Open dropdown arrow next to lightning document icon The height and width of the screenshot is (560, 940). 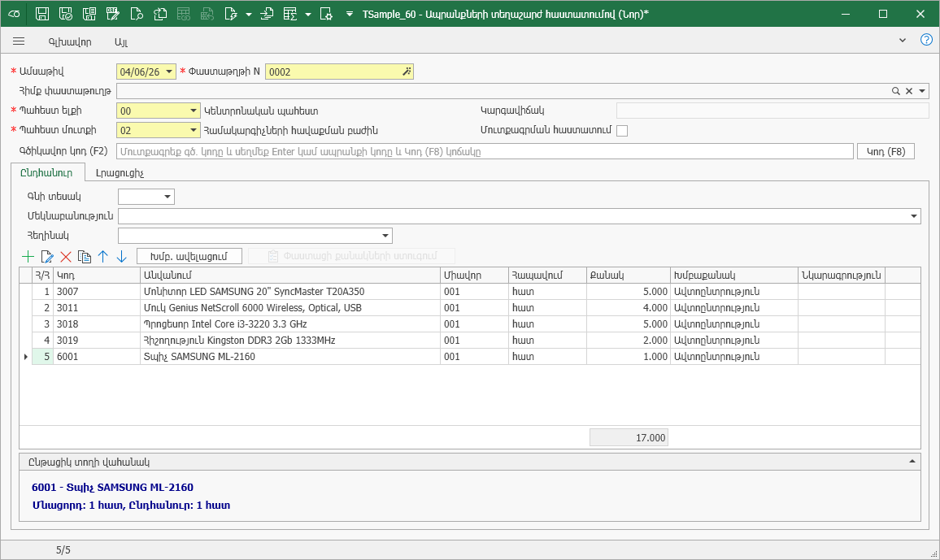(248, 15)
